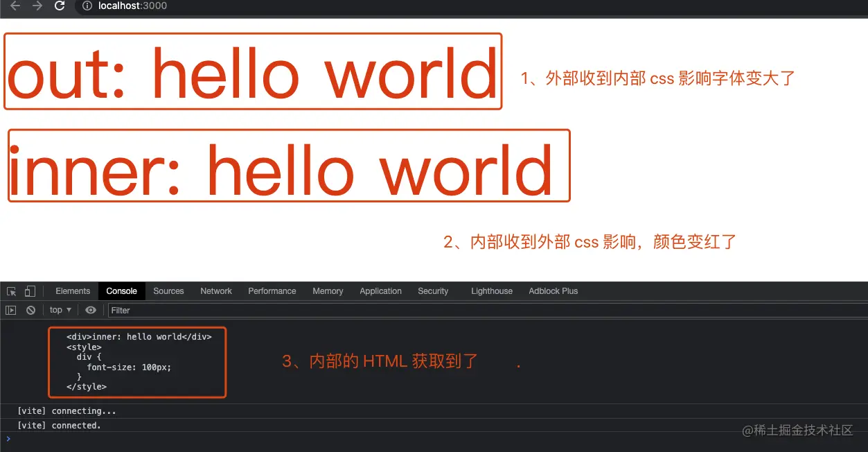Reload the page with the refresh icon

point(60,6)
